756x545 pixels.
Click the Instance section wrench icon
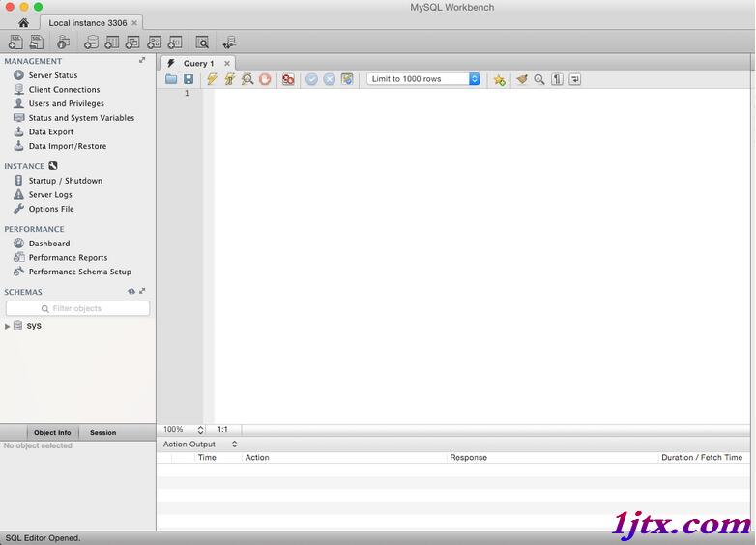(53, 166)
